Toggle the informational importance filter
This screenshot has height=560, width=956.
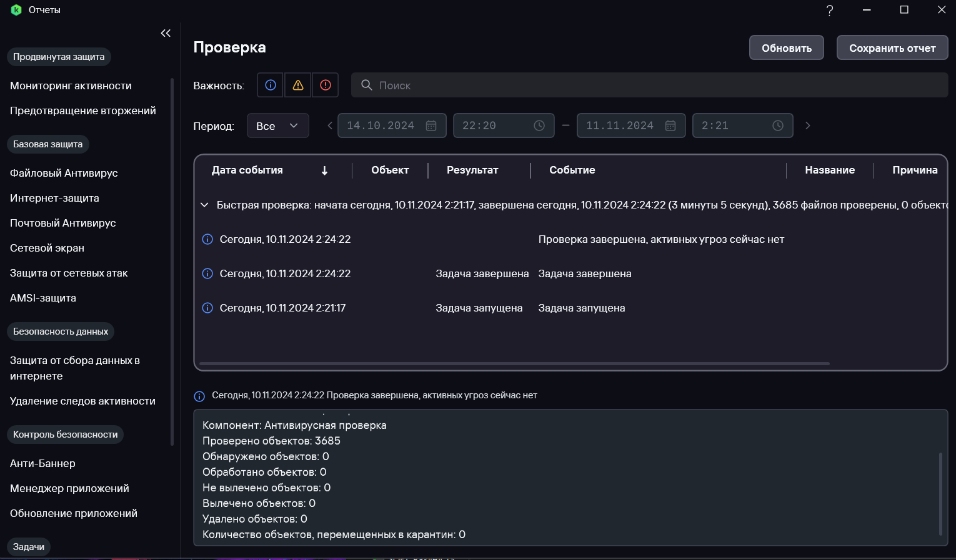point(271,85)
